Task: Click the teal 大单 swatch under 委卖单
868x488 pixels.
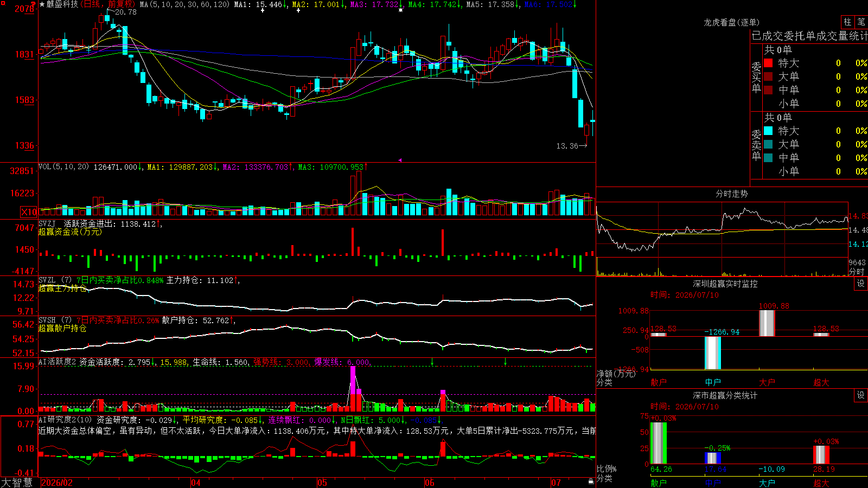Action: coord(768,144)
